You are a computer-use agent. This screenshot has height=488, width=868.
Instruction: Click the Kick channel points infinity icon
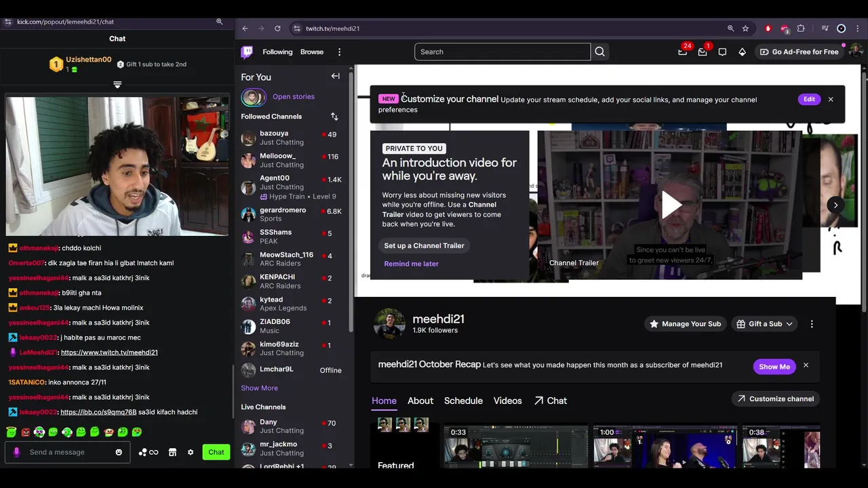[x=154, y=452]
